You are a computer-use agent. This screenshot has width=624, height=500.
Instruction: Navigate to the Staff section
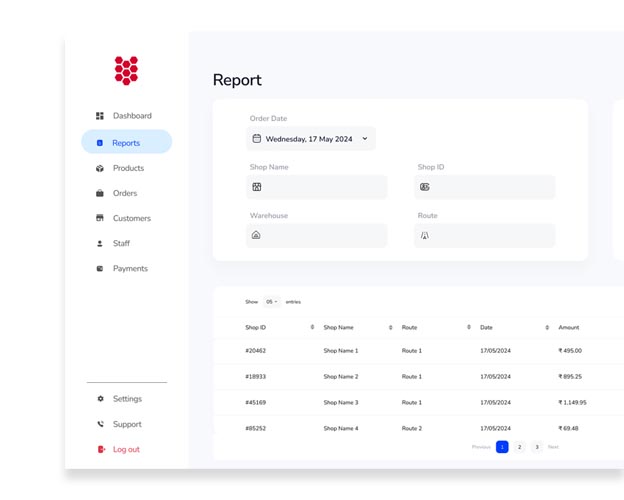tap(120, 243)
